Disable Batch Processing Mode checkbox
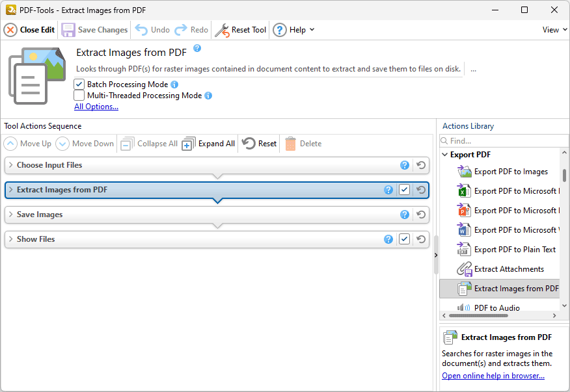Viewport: 570px width, 392px height. 79,85
